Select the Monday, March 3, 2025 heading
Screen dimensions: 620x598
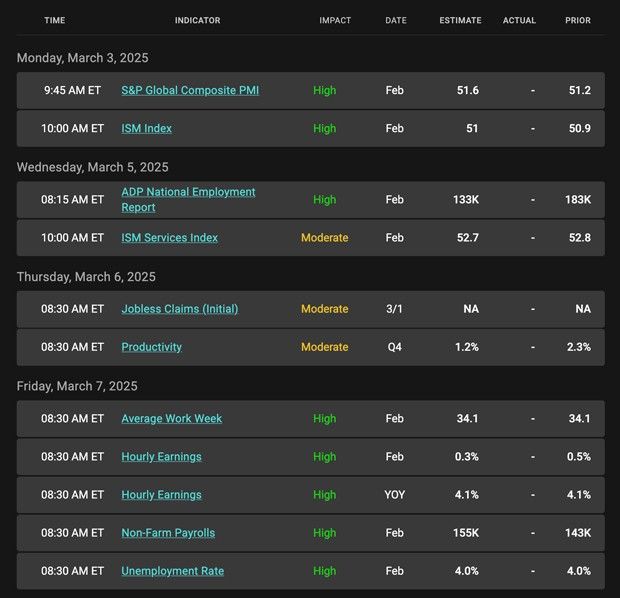pyautogui.click(x=83, y=58)
